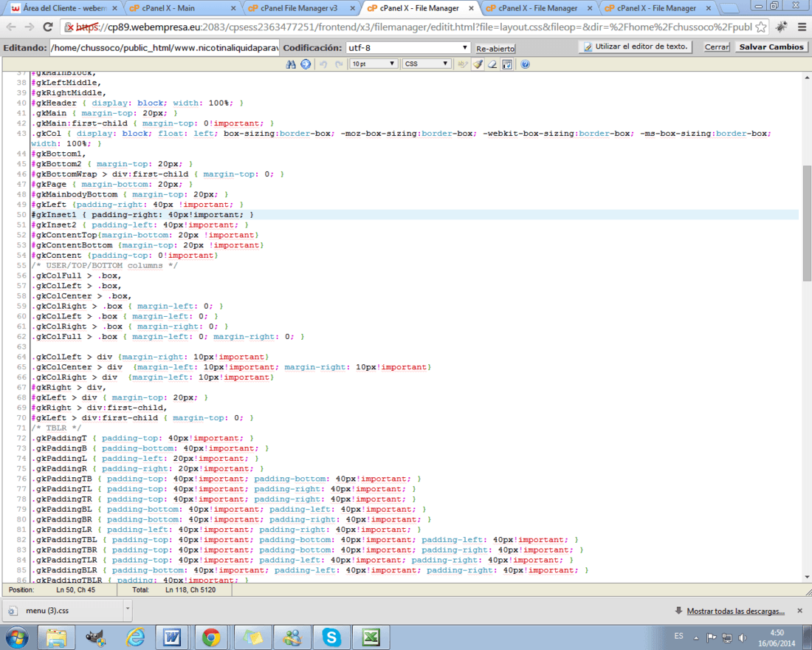Click the volume speaker tray icon

[743, 637]
